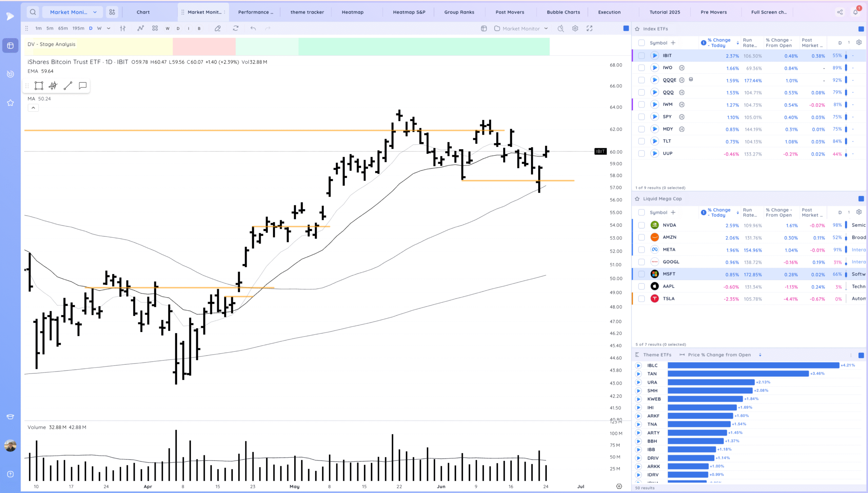The width and height of the screenshot is (868, 493).
Task: Switch to the Performance tab
Action: [x=256, y=12]
